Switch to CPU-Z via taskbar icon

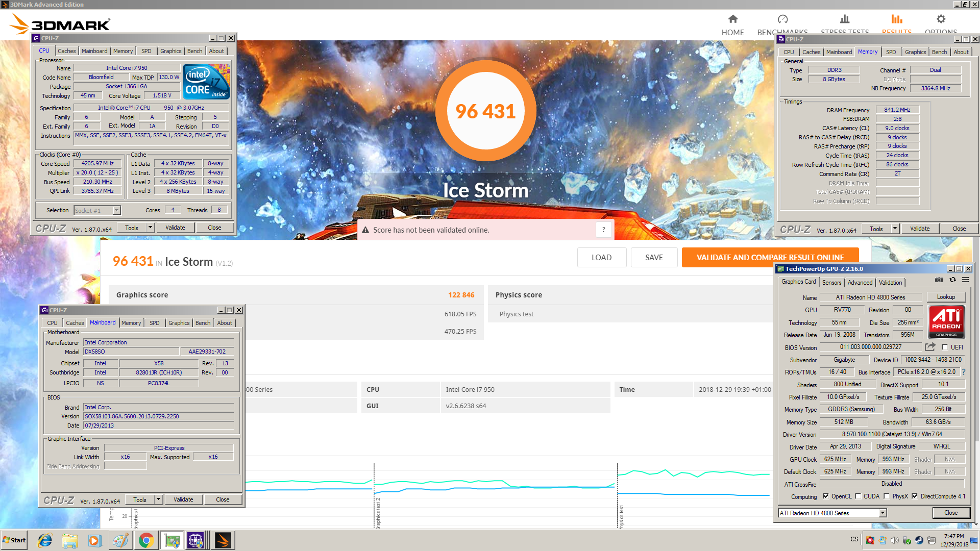tap(196, 540)
